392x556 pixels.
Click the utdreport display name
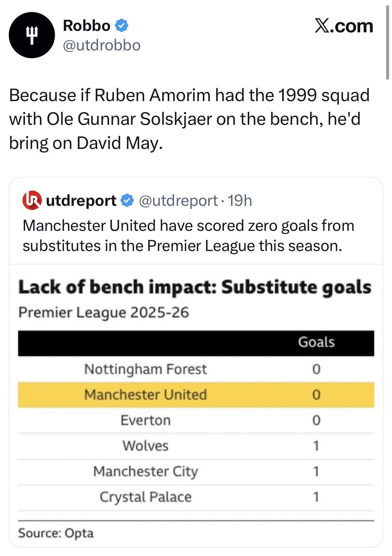tap(81, 200)
